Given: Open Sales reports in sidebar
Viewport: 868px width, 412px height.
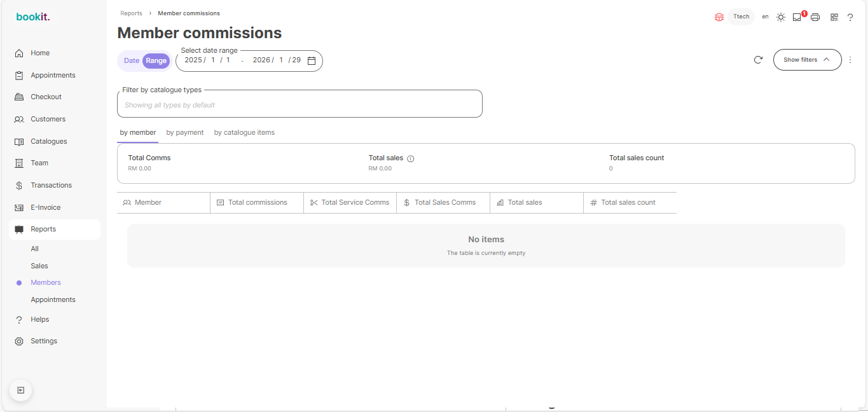Looking at the screenshot, I should point(39,266).
